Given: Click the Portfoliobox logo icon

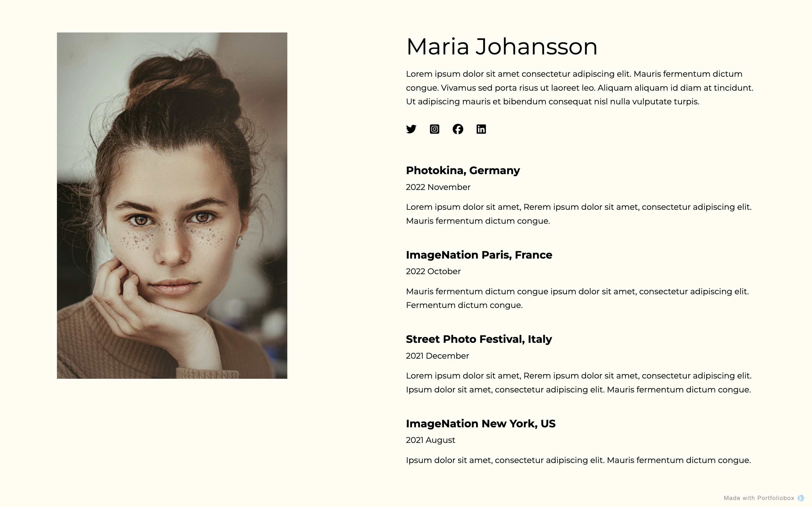Looking at the screenshot, I should [x=801, y=498].
